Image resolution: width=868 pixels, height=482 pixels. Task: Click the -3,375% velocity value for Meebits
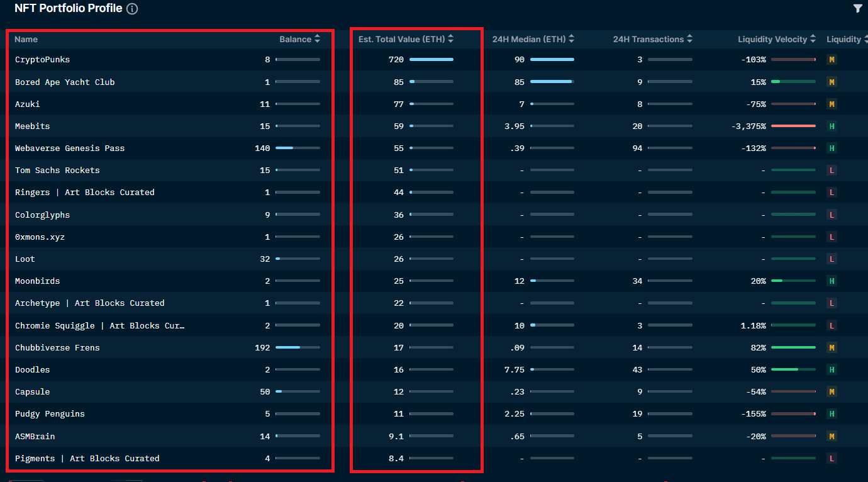(x=748, y=126)
